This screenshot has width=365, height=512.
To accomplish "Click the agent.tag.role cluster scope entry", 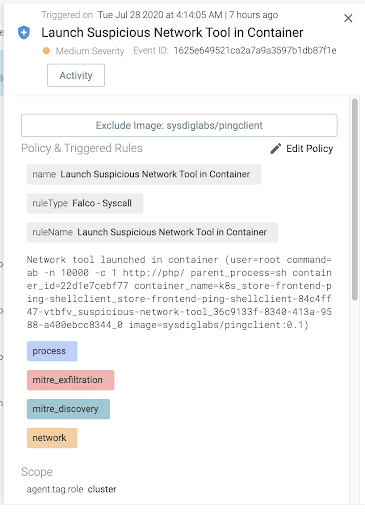I will (x=71, y=489).
